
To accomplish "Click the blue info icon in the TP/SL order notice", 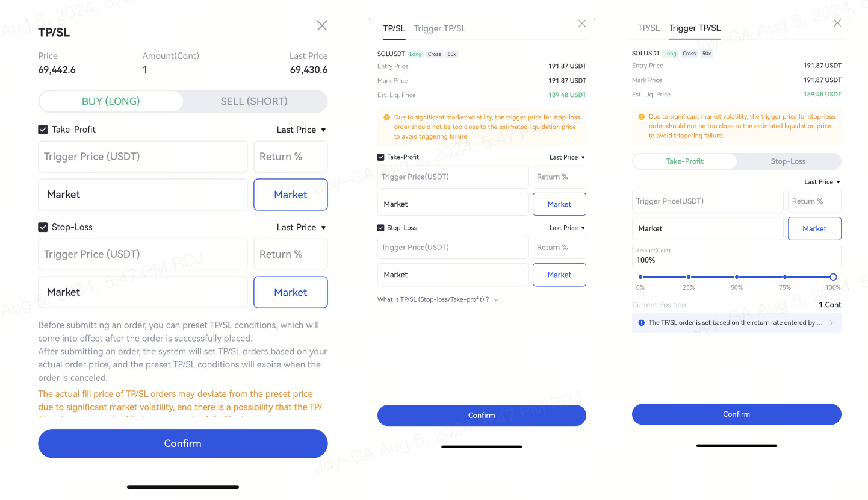I will pyautogui.click(x=640, y=323).
